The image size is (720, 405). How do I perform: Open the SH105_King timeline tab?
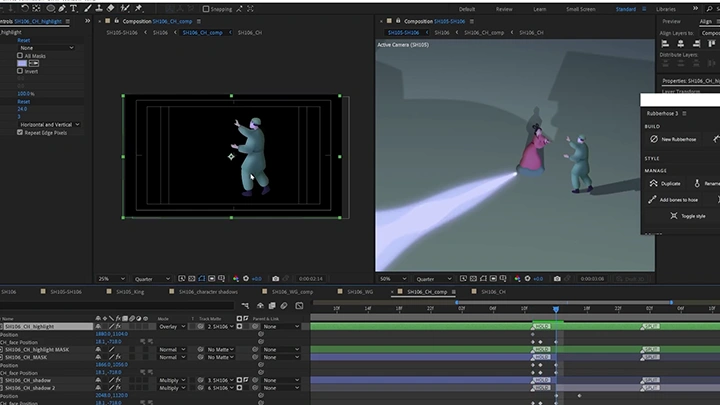[x=130, y=292]
